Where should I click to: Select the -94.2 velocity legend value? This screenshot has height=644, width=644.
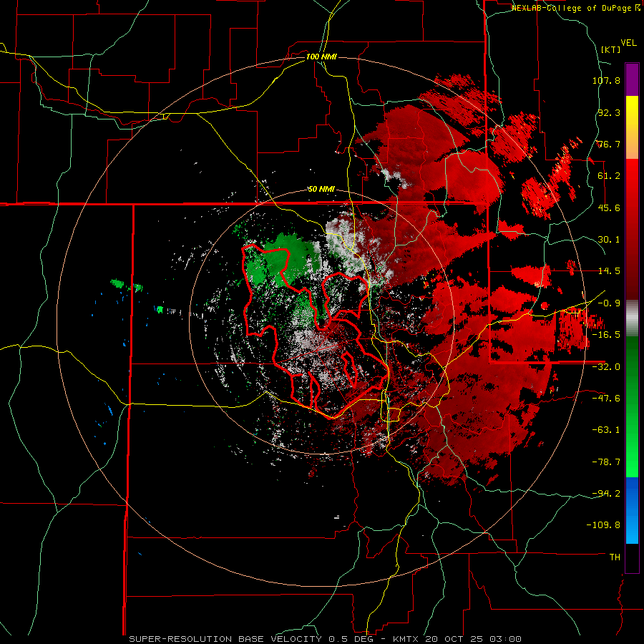point(606,493)
